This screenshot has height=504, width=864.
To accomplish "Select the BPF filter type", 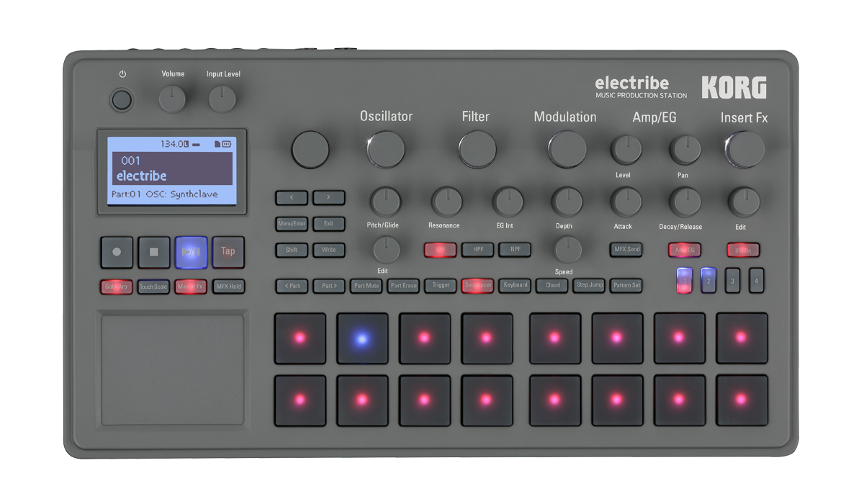I will tap(515, 250).
